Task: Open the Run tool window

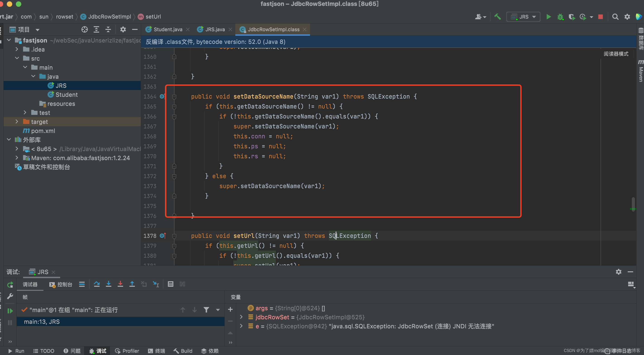Action: 17,351
